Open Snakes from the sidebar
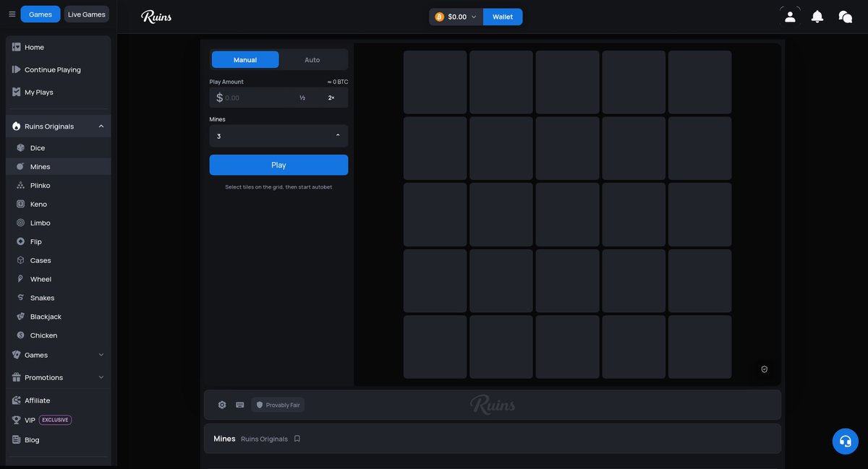Image resolution: width=868 pixels, height=469 pixels. (x=59, y=298)
